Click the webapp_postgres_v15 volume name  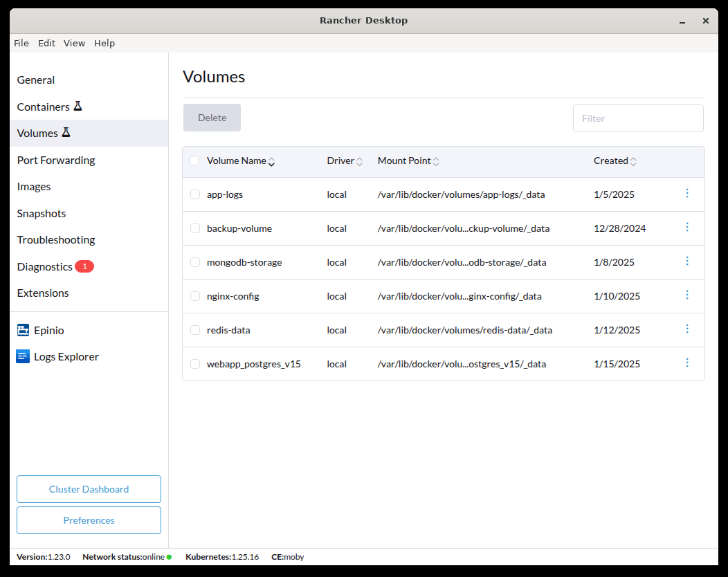(x=253, y=364)
